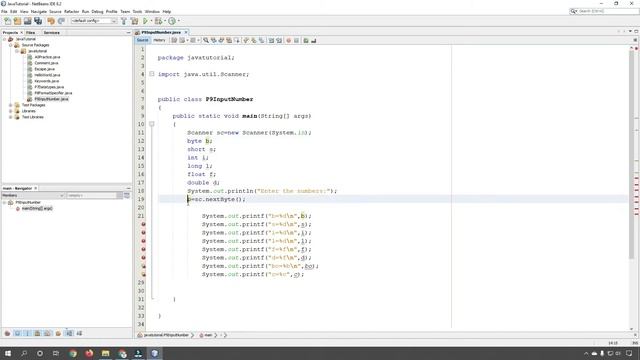Click the editor Comment icon
The image size is (640, 360).
click(306, 40)
